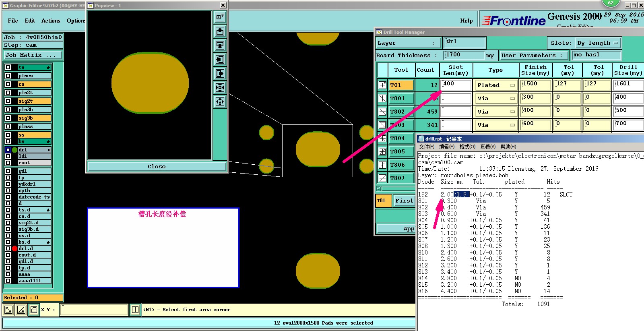Click the First button in Drill Tool Manager
The height and width of the screenshot is (331, 644).
pyautogui.click(x=404, y=201)
